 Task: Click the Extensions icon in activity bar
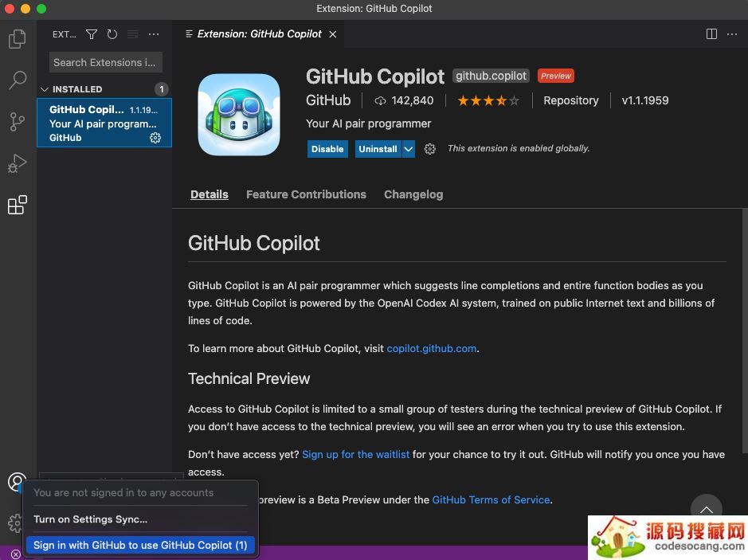17,205
